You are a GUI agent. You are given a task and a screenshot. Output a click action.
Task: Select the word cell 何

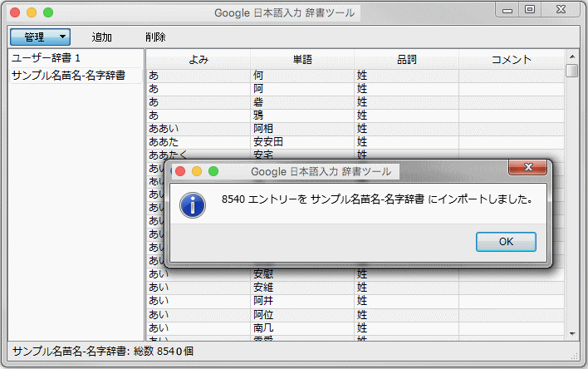click(302, 76)
